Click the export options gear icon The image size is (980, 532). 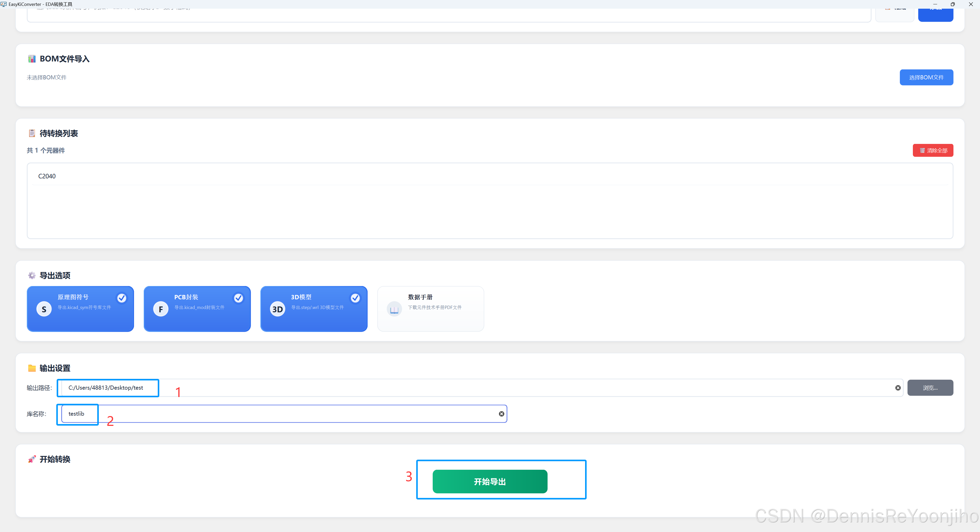point(32,275)
